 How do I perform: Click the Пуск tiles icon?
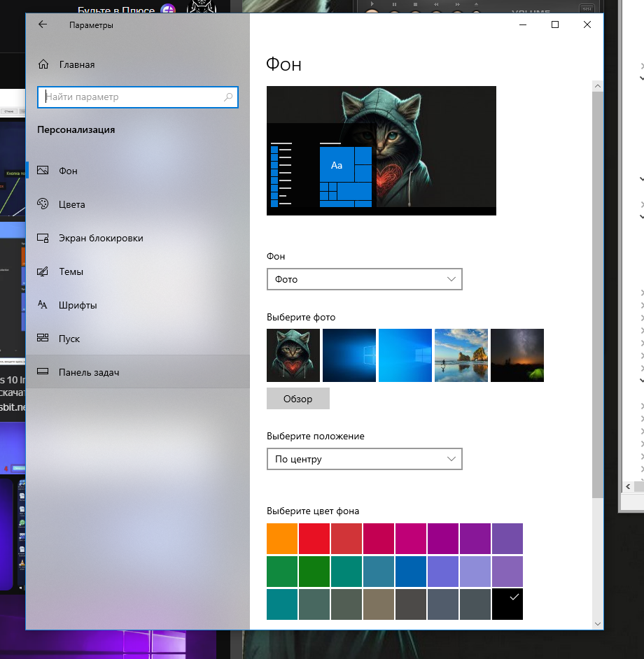pyautogui.click(x=43, y=338)
